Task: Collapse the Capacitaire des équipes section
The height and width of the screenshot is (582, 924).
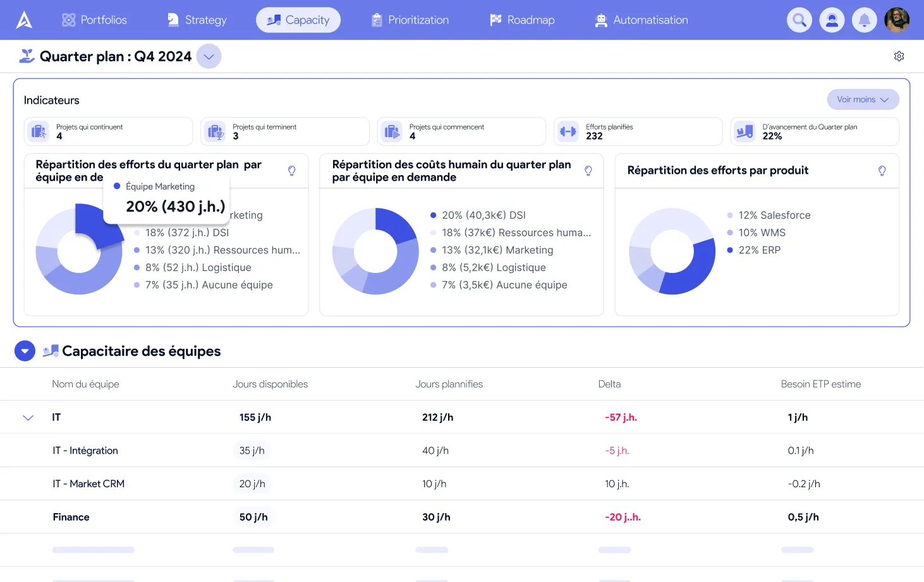Action: pyautogui.click(x=25, y=351)
